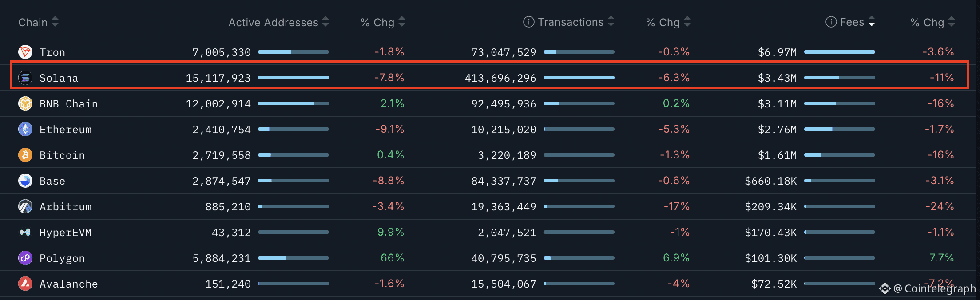The height and width of the screenshot is (300, 980).
Task: Select Ethereum's 10,215,020 transactions value
Action: click(x=504, y=130)
